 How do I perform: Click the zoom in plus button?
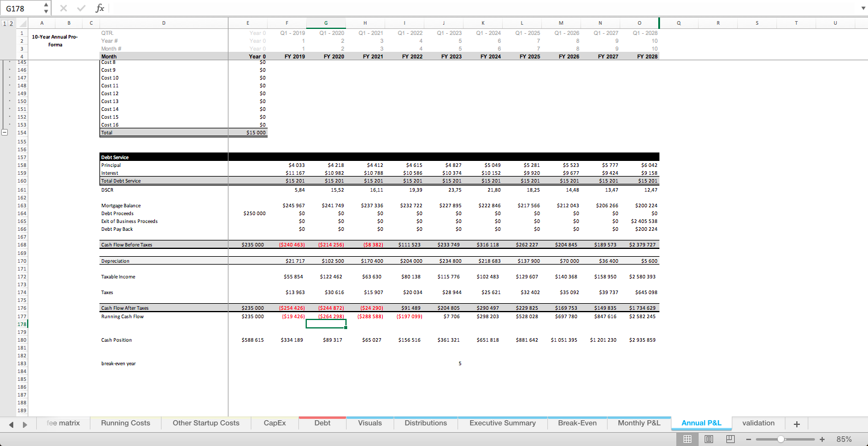click(822, 439)
